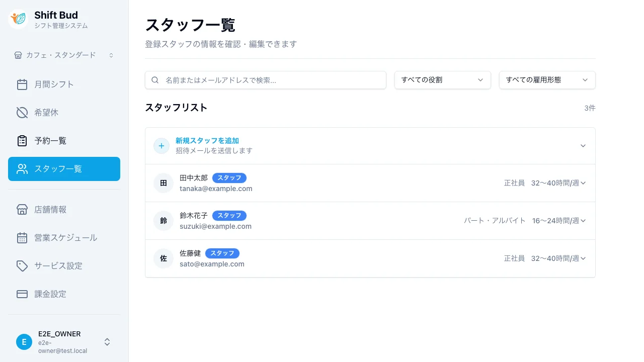Switch to the スタッフ一覧 sidebar entry
This screenshot has height=362, width=644.
[57, 169]
